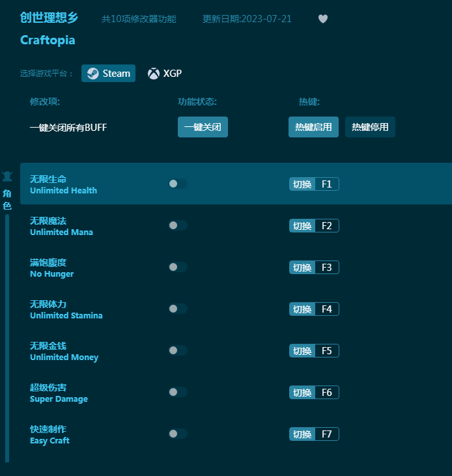
Task: Click the Unlimited Health label
Action: click(63, 190)
